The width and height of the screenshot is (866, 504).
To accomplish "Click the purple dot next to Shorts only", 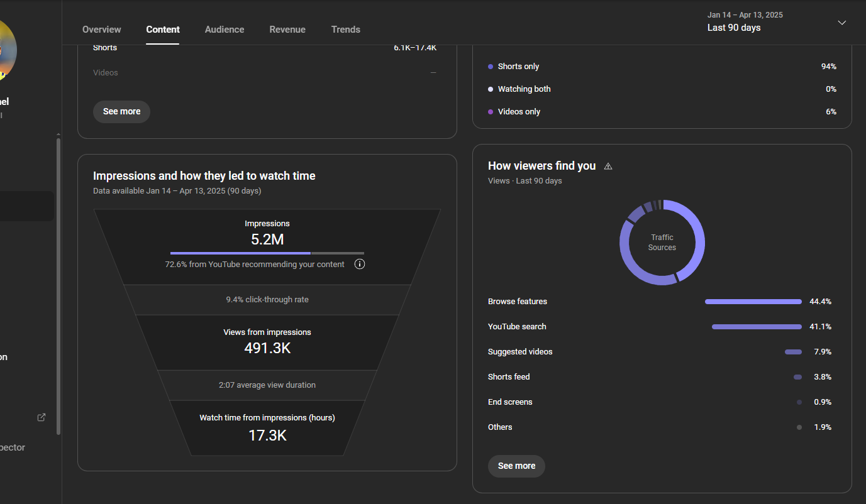I will (x=491, y=67).
